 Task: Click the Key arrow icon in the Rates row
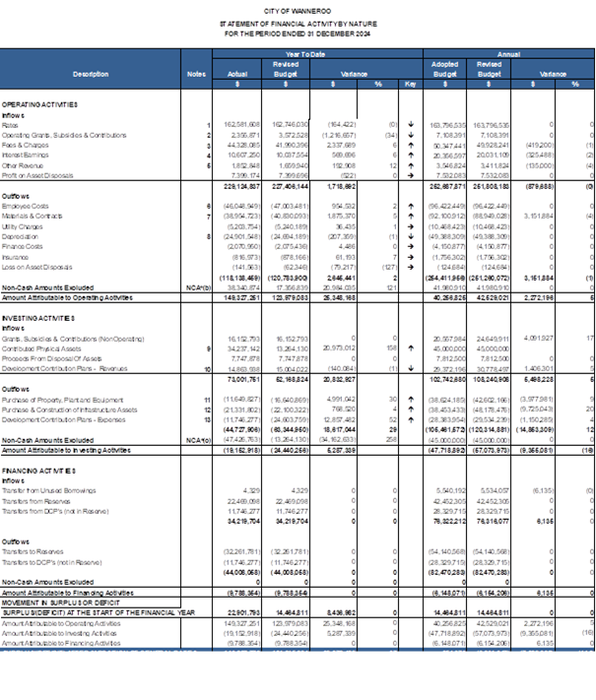click(x=411, y=124)
